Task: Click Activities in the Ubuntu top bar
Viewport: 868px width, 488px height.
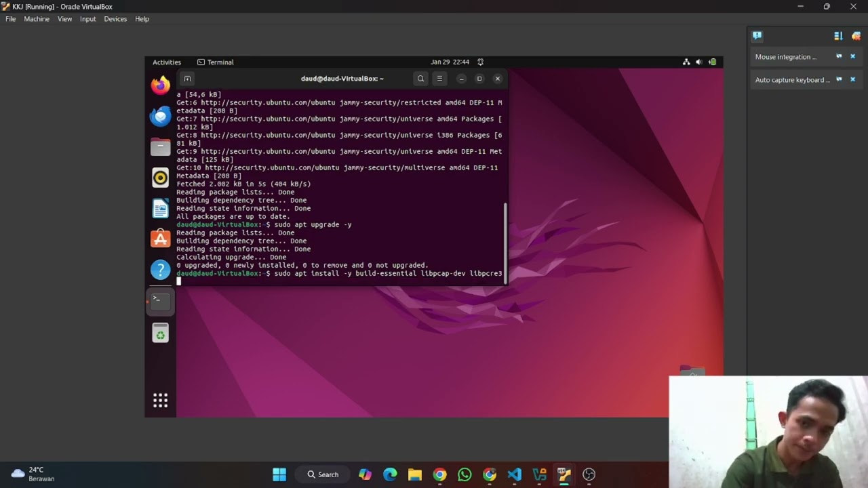Action: [x=167, y=62]
